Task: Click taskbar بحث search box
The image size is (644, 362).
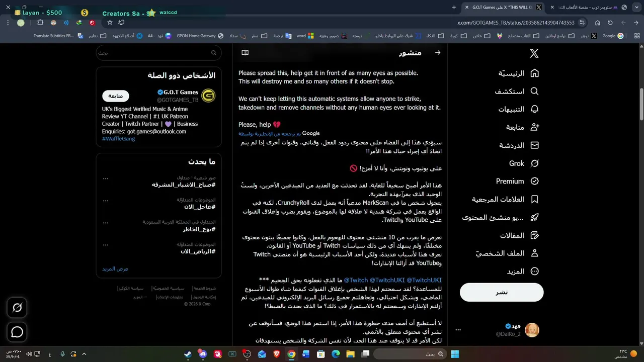Action: 410,354
